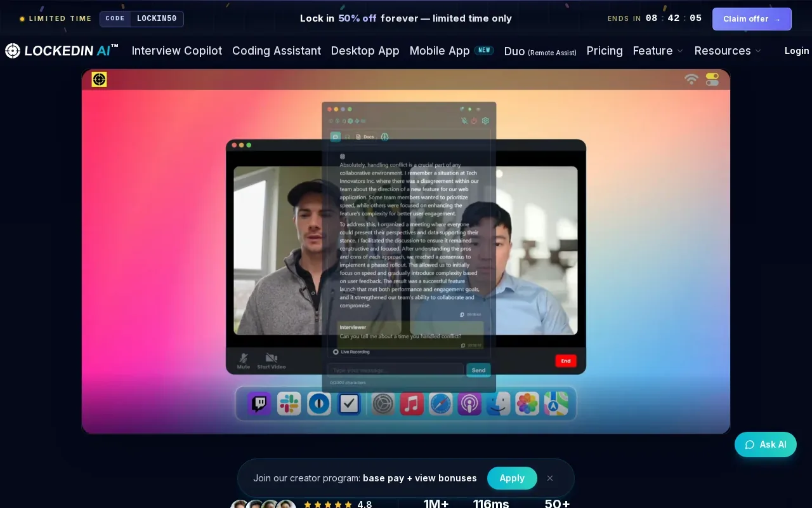The height and width of the screenshot is (508, 812).
Task: Open the Ask AI chat button
Action: pos(766,444)
